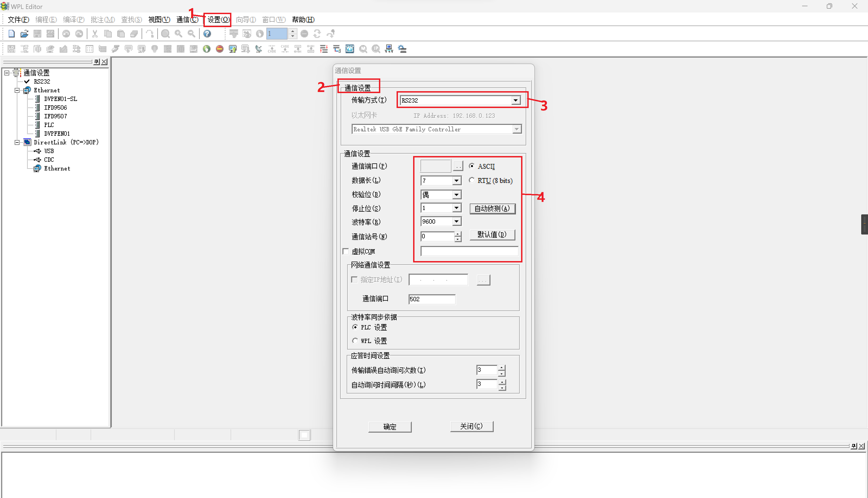This screenshot has height=498, width=868.
Task: Increase the 传输错误自动询问次数 stepper
Action: click(502, 367)
